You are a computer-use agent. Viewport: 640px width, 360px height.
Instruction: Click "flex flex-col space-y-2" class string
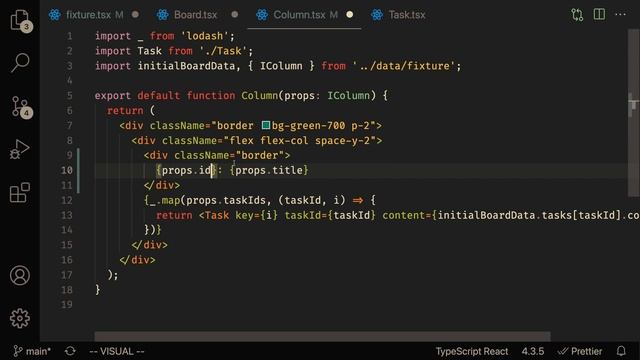point(299,140)
